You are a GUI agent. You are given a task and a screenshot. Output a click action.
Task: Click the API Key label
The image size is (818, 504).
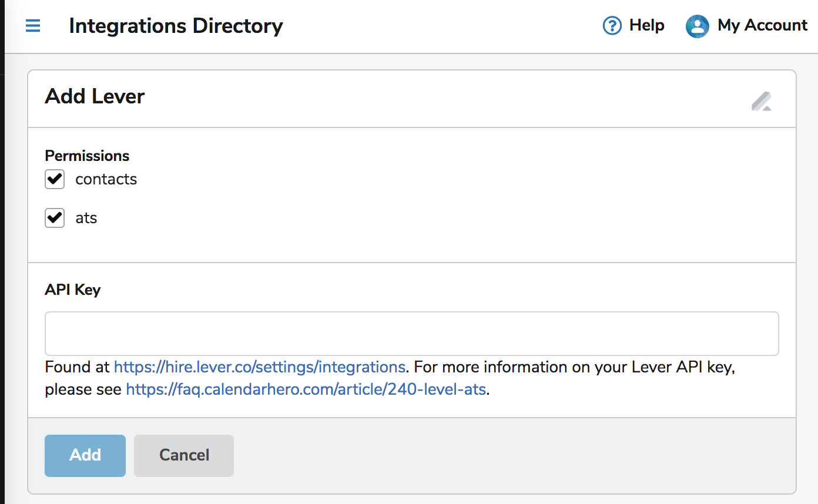(73, 290)
